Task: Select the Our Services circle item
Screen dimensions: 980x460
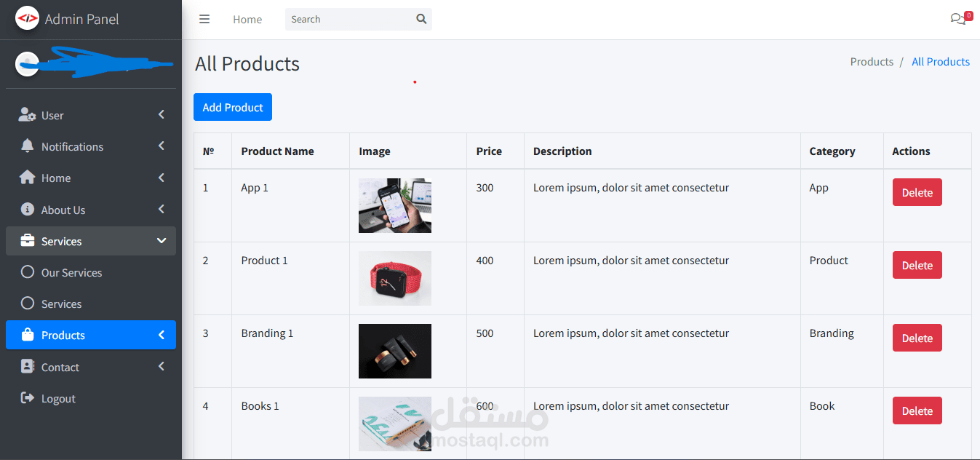Action: (x=28, y=272)
